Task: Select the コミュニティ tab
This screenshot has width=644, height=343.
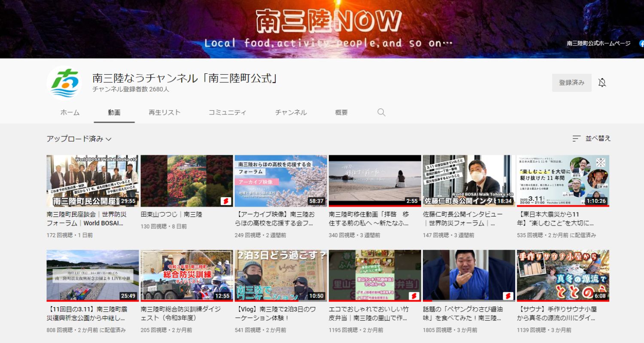Action: tap(228, 112)
